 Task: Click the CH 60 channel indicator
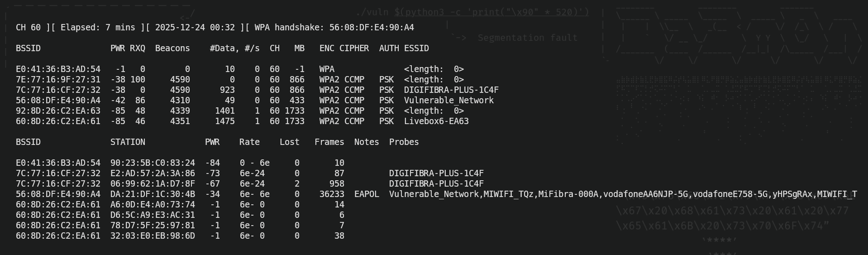[28, 28]
